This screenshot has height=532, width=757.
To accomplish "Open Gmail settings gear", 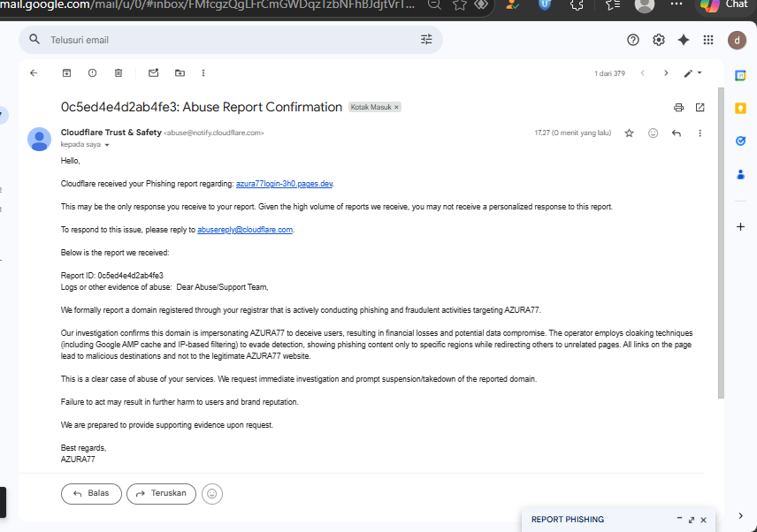I will [x=659, y=40].
